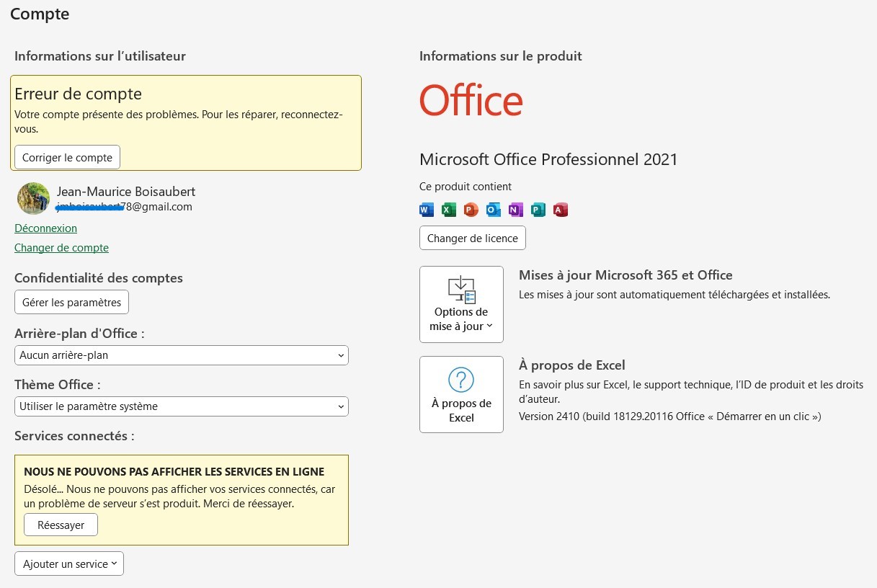Open the Thème Office dropdown
Screen dimensions: 877x588
point(181,406)
